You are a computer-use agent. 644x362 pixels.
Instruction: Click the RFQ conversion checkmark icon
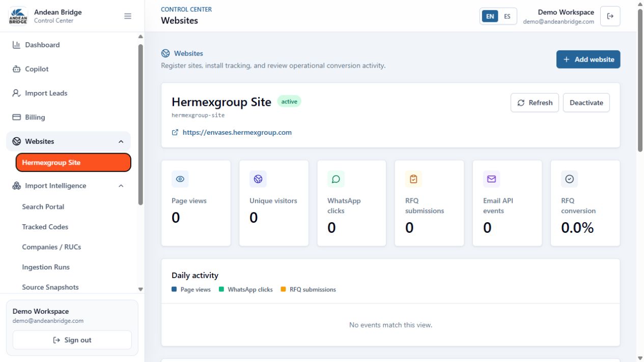coord(570,179)
